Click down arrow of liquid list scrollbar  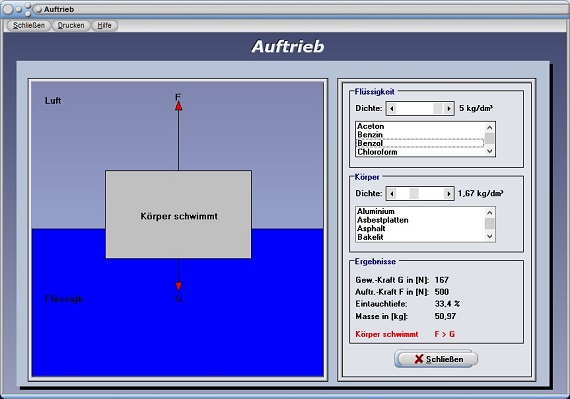point(490,151)
